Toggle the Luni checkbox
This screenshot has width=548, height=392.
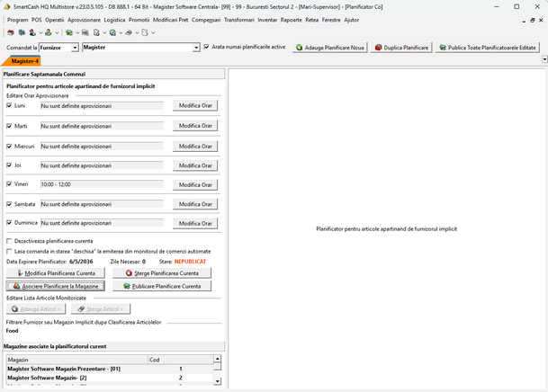pos(9,105)
